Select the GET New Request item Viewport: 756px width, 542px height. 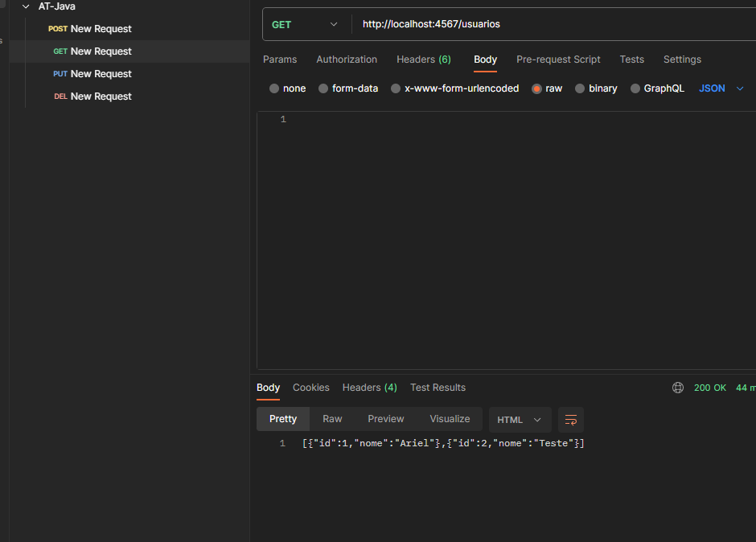point(129,51)
